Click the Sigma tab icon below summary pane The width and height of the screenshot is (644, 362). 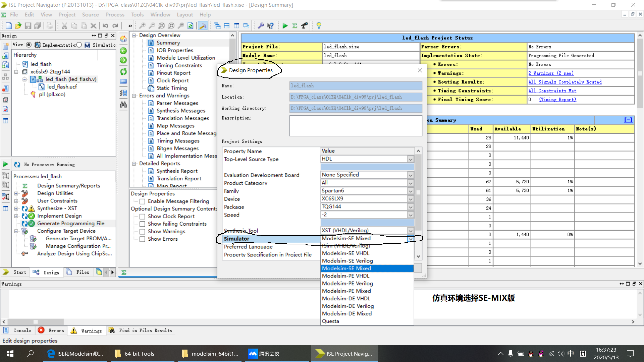tap(124, 273)
